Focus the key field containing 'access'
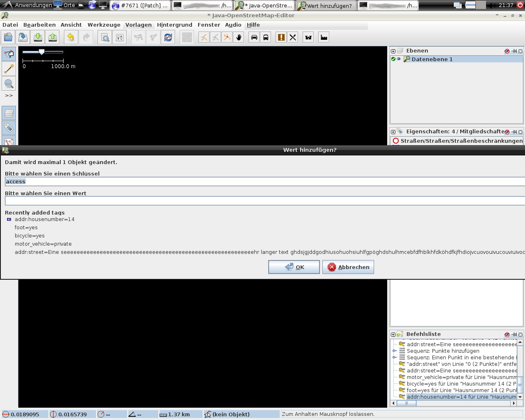Image resolution: width=525 pixels, height=420 pixels. [265, 182]
